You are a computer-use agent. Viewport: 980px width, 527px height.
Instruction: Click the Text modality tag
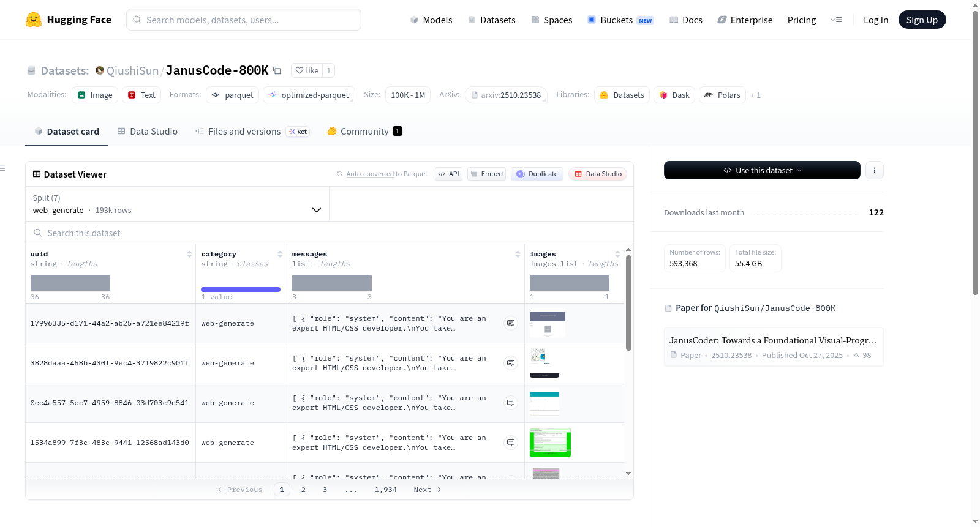[141, 95]
